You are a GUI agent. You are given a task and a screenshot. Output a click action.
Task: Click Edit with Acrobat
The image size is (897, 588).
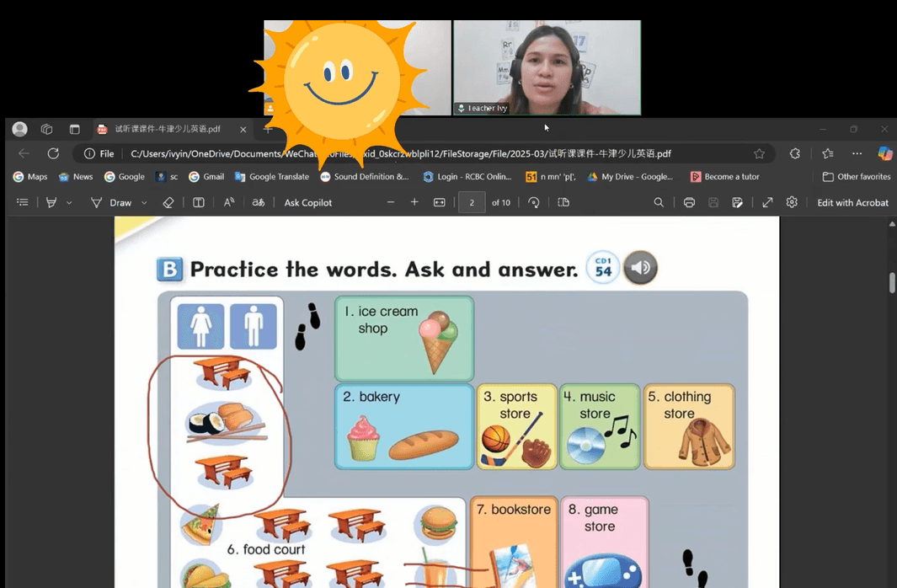[852, 202]
